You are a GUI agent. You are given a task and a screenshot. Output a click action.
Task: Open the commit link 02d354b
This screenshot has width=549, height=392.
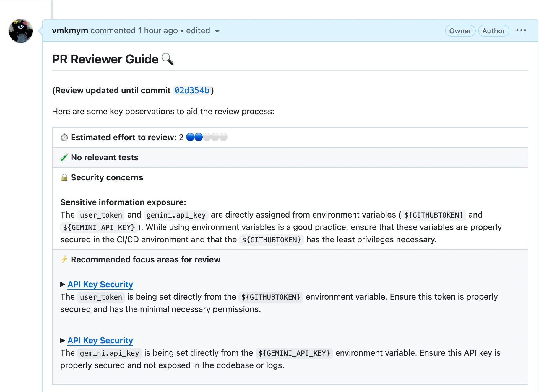tap(192, 90)
